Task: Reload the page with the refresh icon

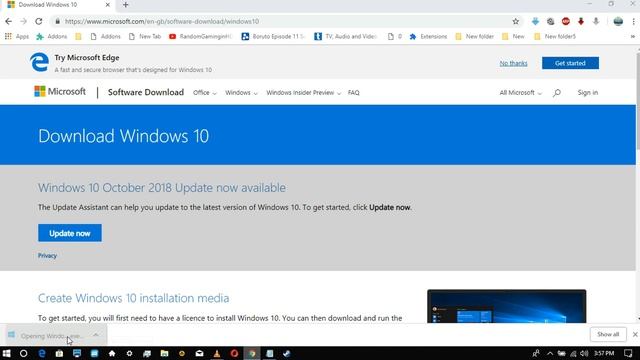Action: (39, 21)
